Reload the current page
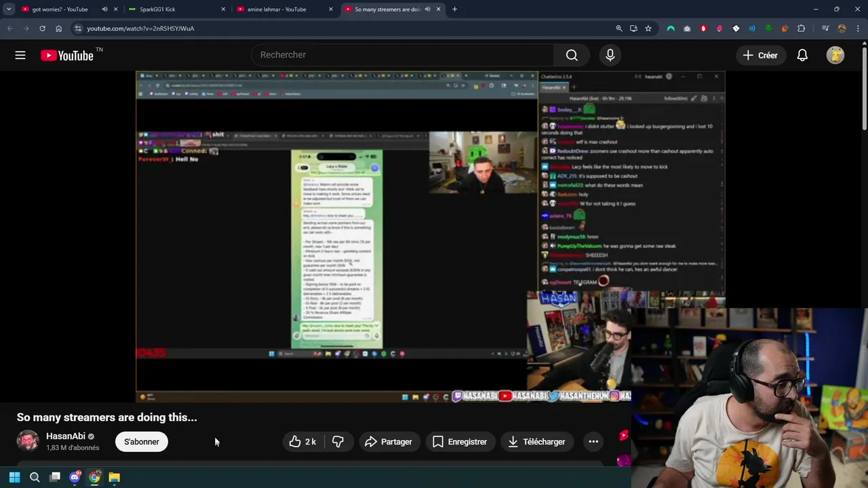The width and height of the screenshot is (868, 488). 42,28
